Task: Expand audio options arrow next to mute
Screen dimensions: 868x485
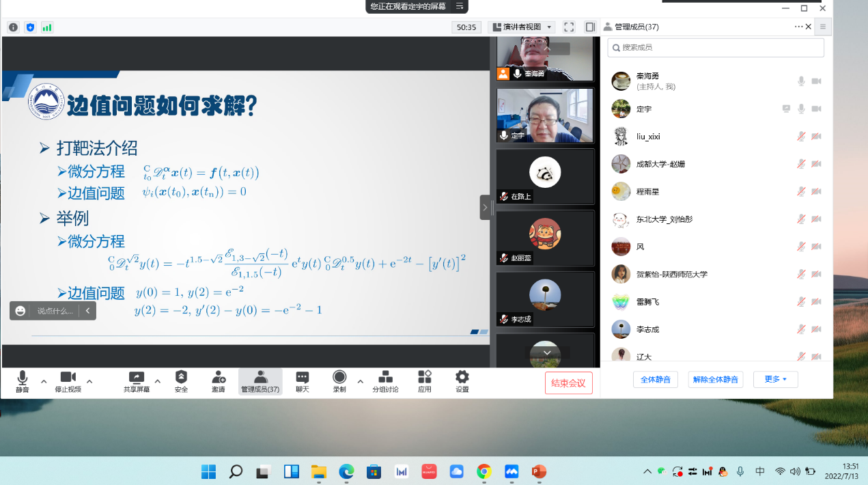Action: (44, 381)
